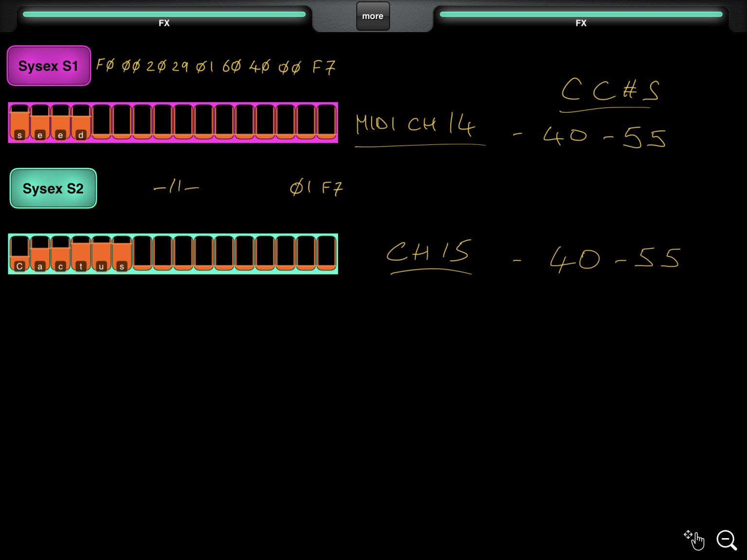Adjust the "u" slider in the teal row
This screenshot has width=747, height=560.
tap(101, 253)
